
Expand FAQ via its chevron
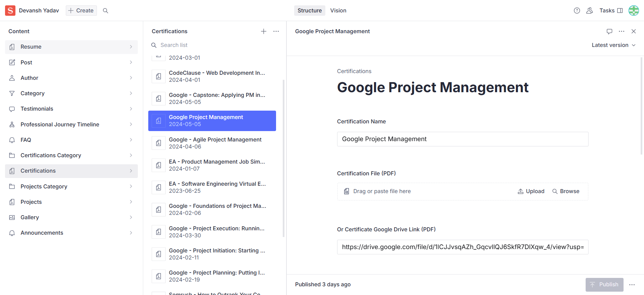[131, 140]
